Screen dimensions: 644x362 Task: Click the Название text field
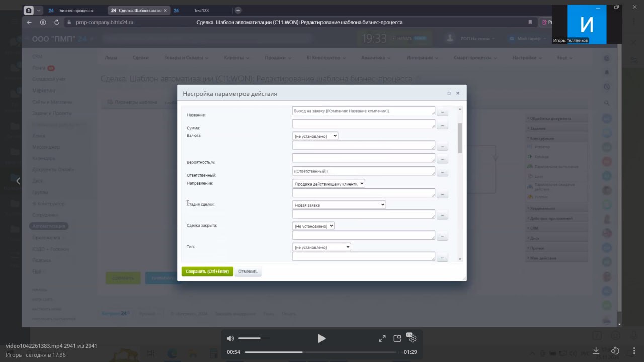tap(363, 111)
